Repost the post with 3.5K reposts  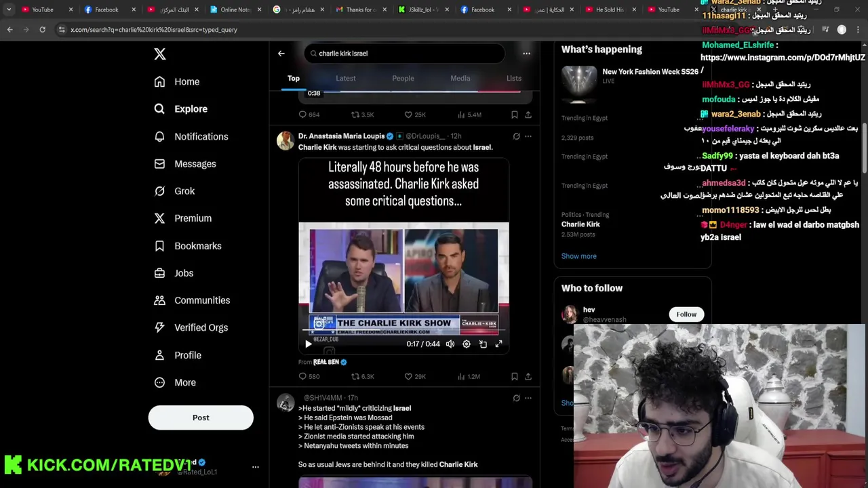[362, 115]
